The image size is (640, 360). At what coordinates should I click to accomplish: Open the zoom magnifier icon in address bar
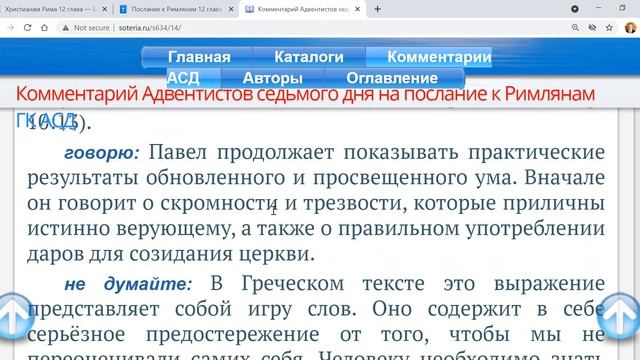point(575,27)
